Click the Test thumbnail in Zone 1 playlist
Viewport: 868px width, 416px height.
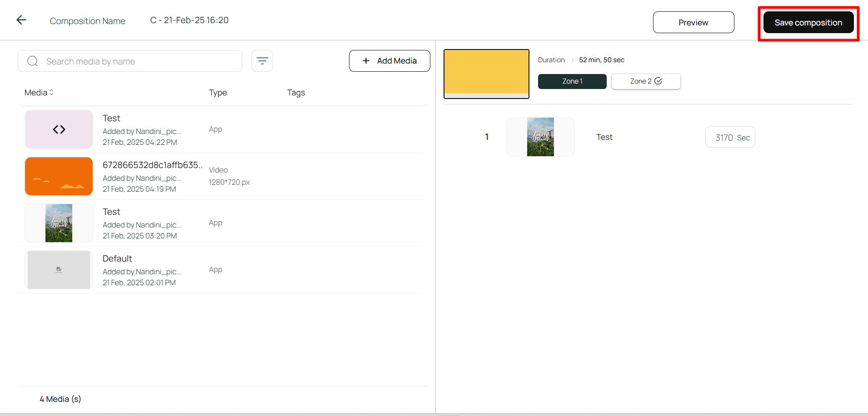pos(540,137)
